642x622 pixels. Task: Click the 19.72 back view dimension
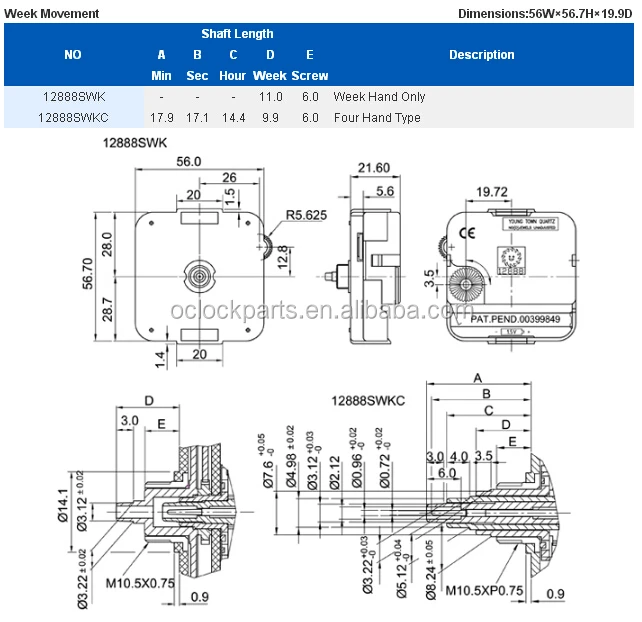(492, 192)
